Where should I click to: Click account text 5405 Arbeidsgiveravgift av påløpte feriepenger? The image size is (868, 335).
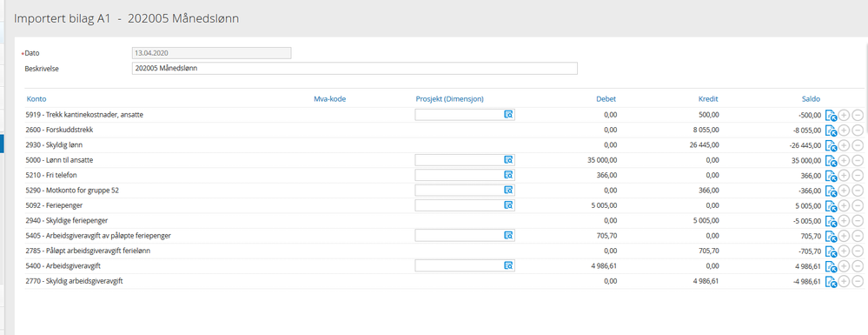pos(98,236)
